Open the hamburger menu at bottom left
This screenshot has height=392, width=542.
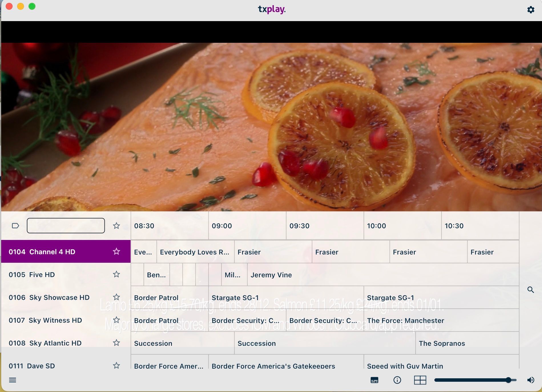coord(13,380)
